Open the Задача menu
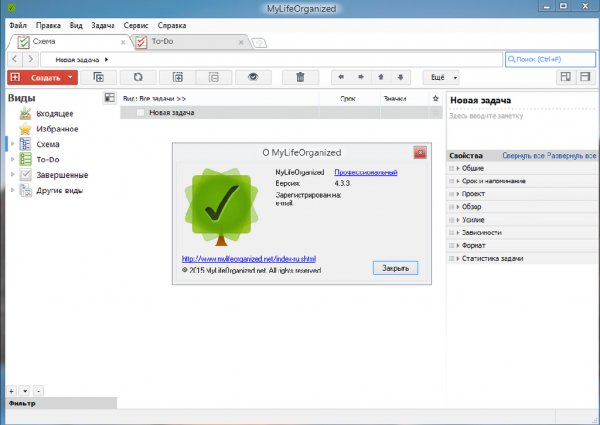600x425 pixels. (103, 26)
